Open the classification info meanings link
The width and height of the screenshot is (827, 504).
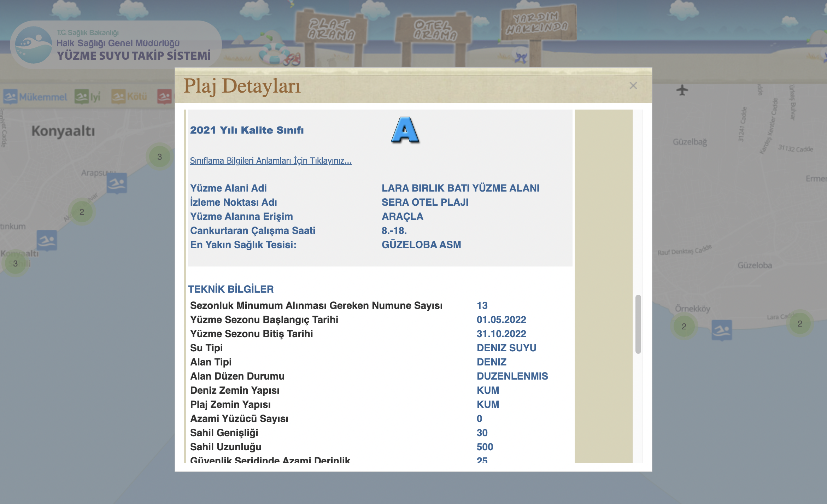click(x=271, y=161)
